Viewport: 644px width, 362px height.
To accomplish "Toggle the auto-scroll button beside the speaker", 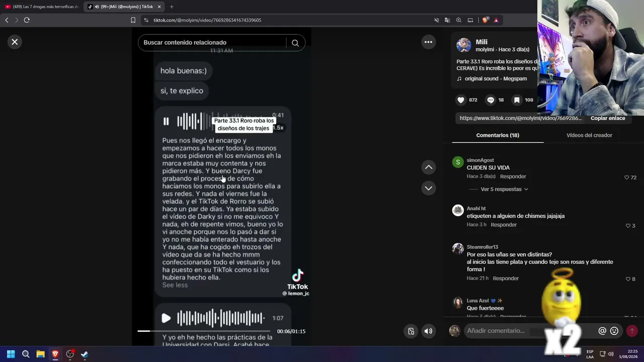I will coord(411,331).
